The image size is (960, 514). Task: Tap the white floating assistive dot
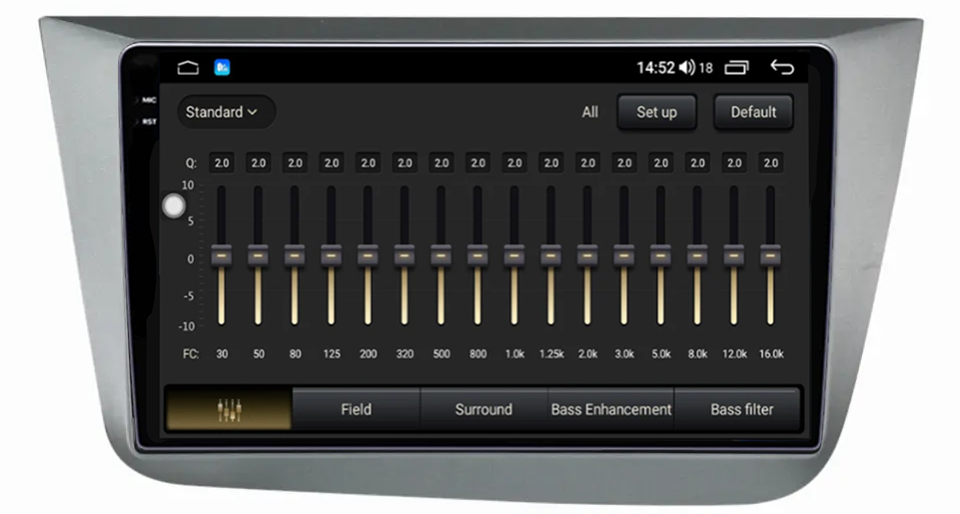tap(174, 206)
